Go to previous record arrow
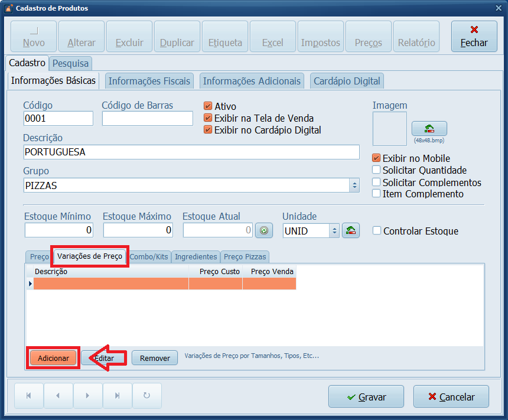The image size is (508, 420). coord(58,396)
